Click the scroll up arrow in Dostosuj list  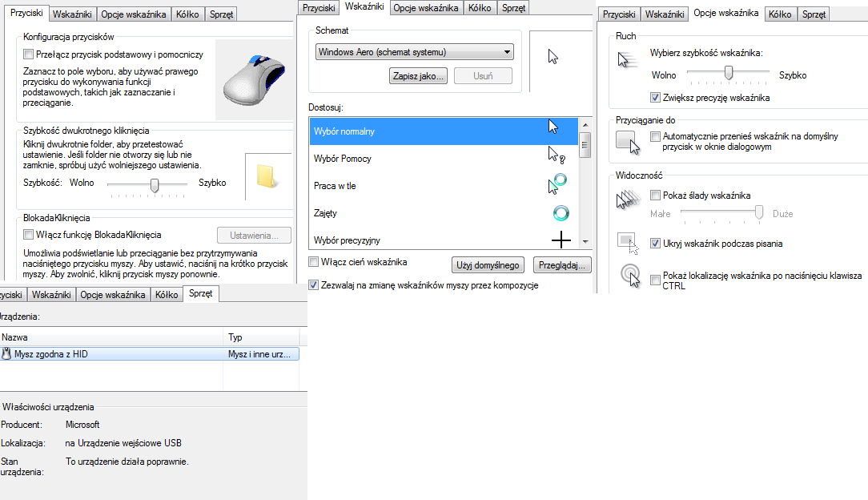(x=585, y=124)
